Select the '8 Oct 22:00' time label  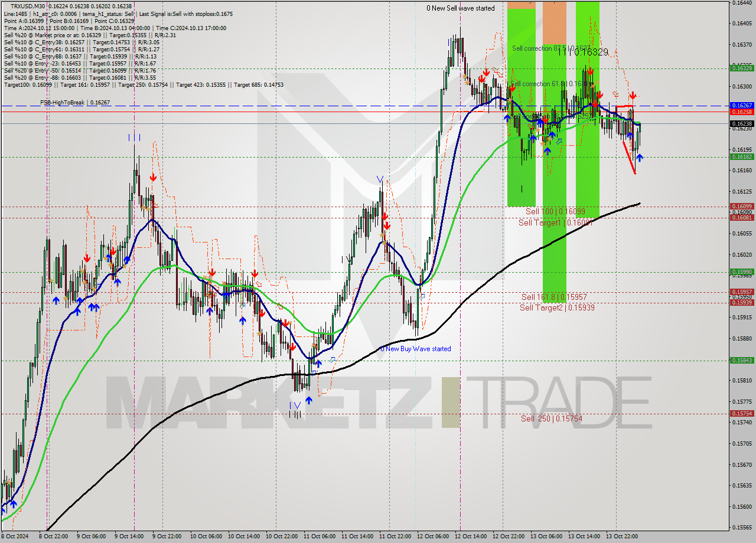pyautogui.click(x=54, y=537)
